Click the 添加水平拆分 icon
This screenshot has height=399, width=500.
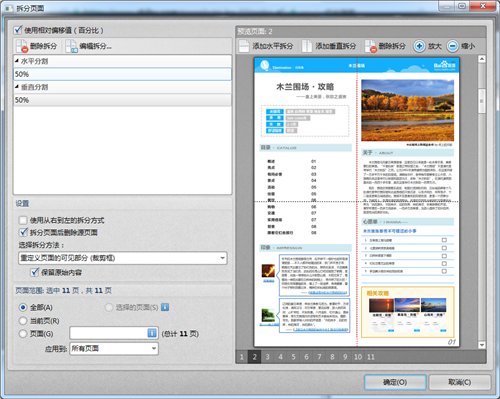[x=244, y=46]
